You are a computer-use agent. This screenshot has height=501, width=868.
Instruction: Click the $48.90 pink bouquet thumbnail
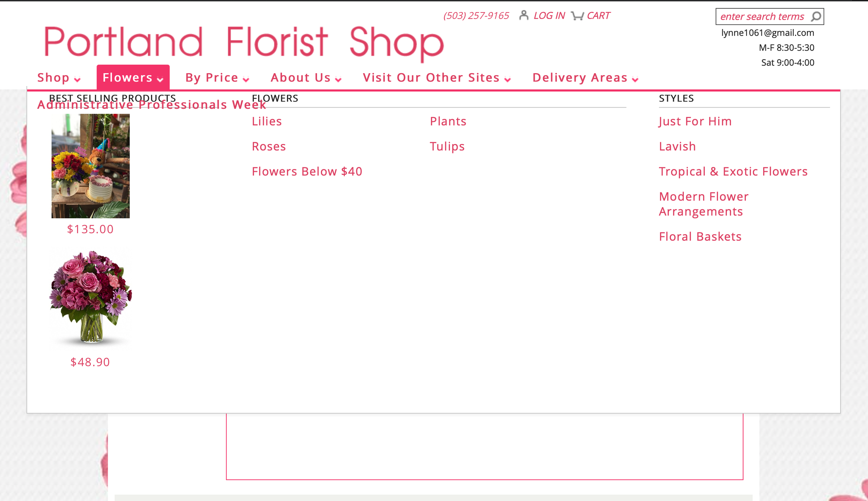click(90, 297)
